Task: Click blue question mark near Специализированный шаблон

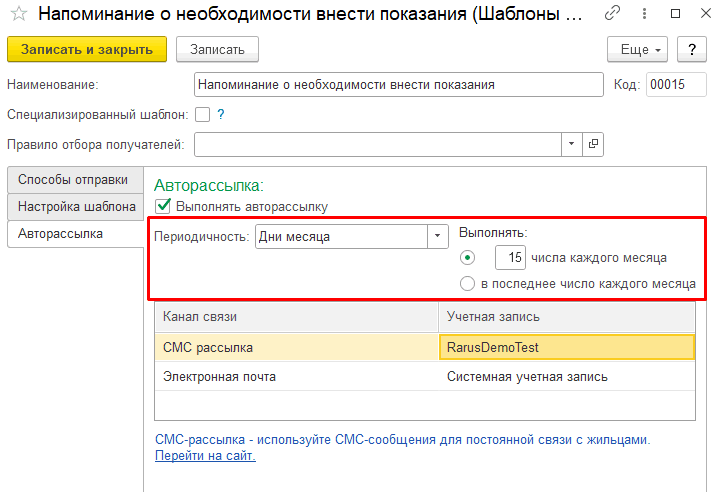Action: tap(221, 114)
